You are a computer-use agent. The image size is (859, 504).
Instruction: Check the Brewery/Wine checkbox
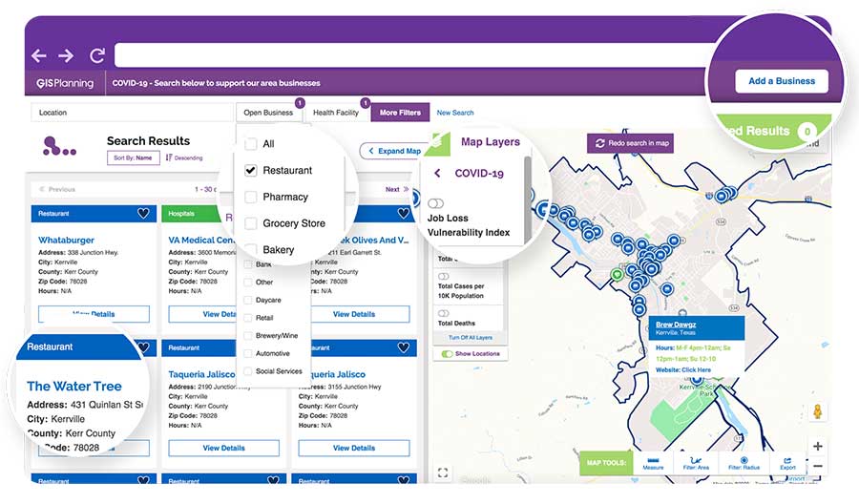click(x=247, y=336)
